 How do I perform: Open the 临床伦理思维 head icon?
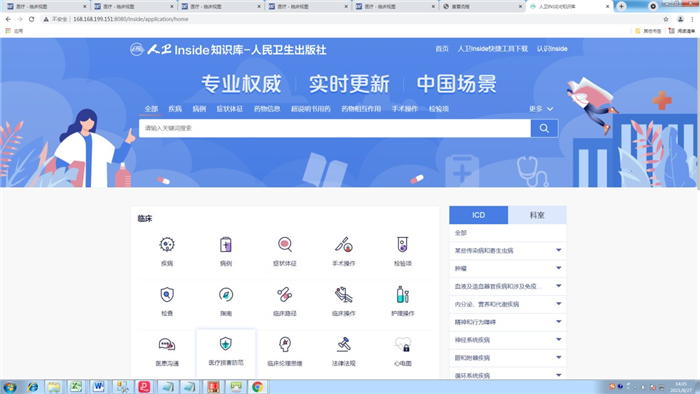[x=285, y=344]
